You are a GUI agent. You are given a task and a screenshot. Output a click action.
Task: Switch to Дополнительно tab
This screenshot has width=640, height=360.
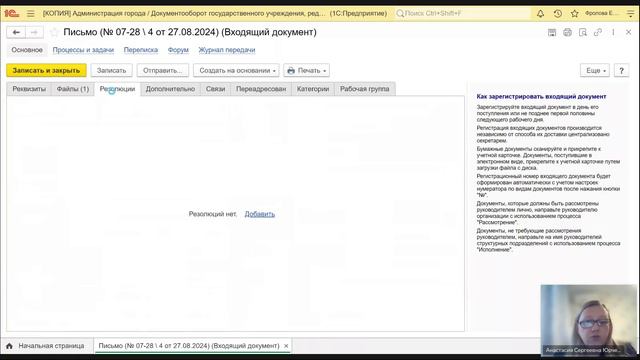(170, 89)
